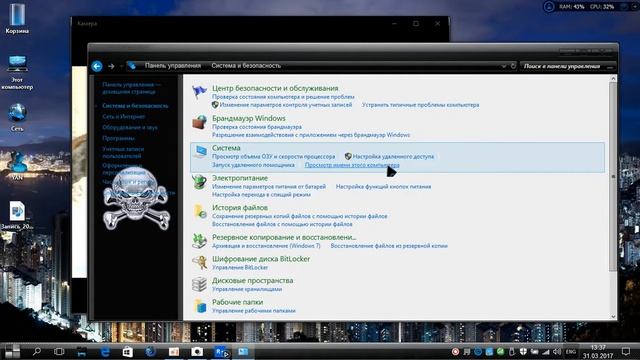Viewport: 640px width, 360px height.
Task: Open the Электропитание heading link
Action: (240, 178)
